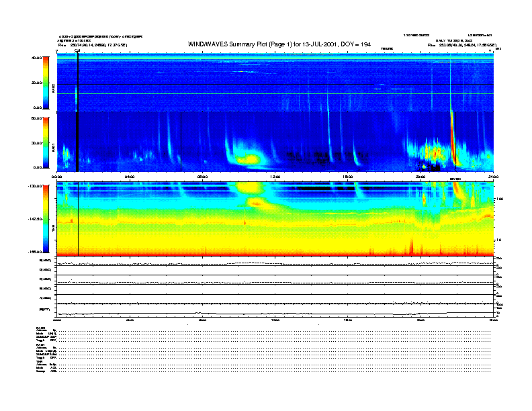The image size is (532, 411).
Task: Click 24:00 tick label under RAD1 spectrogram
Action: (x=493, y=177)
